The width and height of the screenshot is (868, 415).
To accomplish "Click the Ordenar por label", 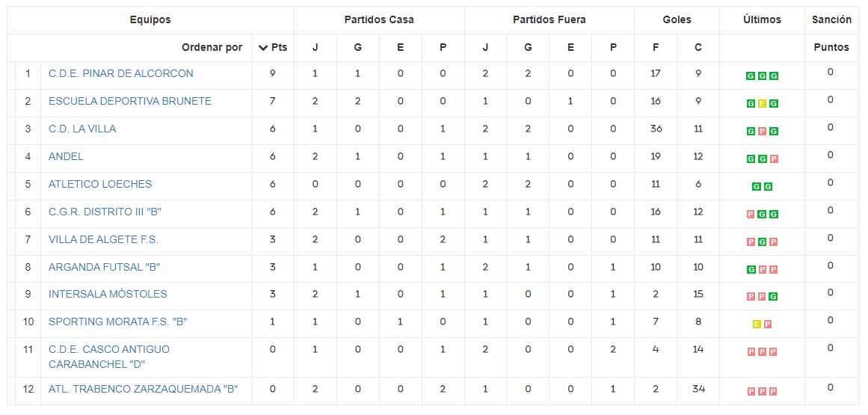I will click(x=212, y=48).
